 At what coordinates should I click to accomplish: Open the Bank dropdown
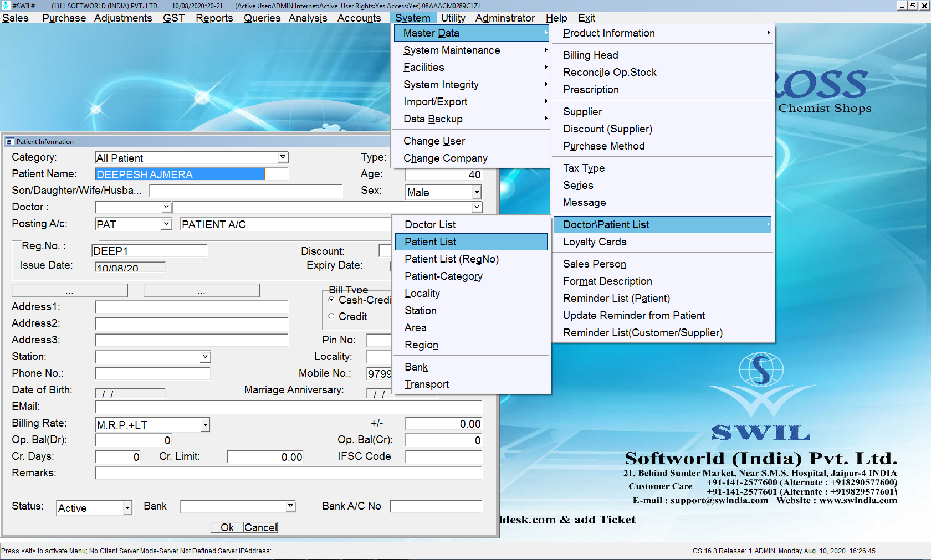(291, 506)
